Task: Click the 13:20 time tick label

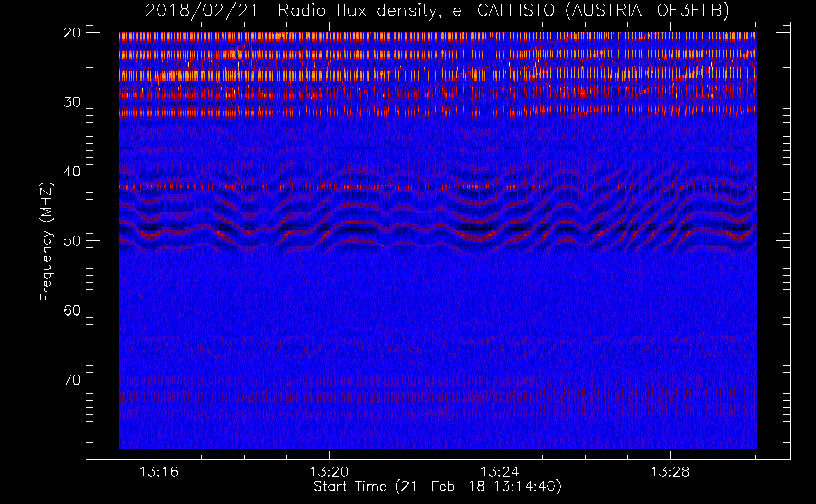Action: point(329,472)
